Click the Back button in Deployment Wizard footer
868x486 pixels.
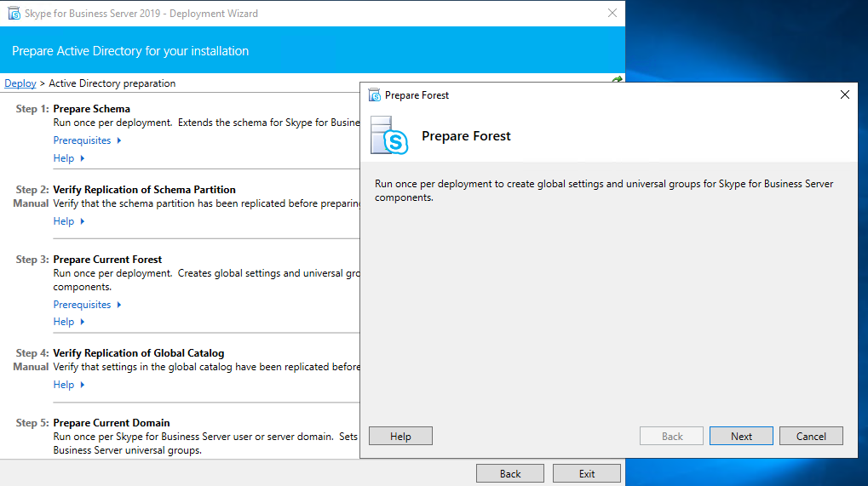point(509,473)
